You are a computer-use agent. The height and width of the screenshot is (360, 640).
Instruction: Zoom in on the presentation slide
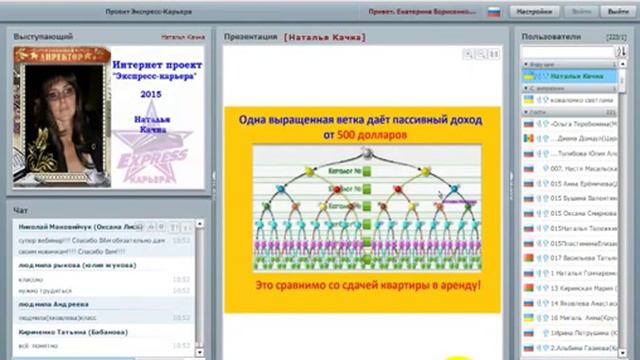click(468, 53)
